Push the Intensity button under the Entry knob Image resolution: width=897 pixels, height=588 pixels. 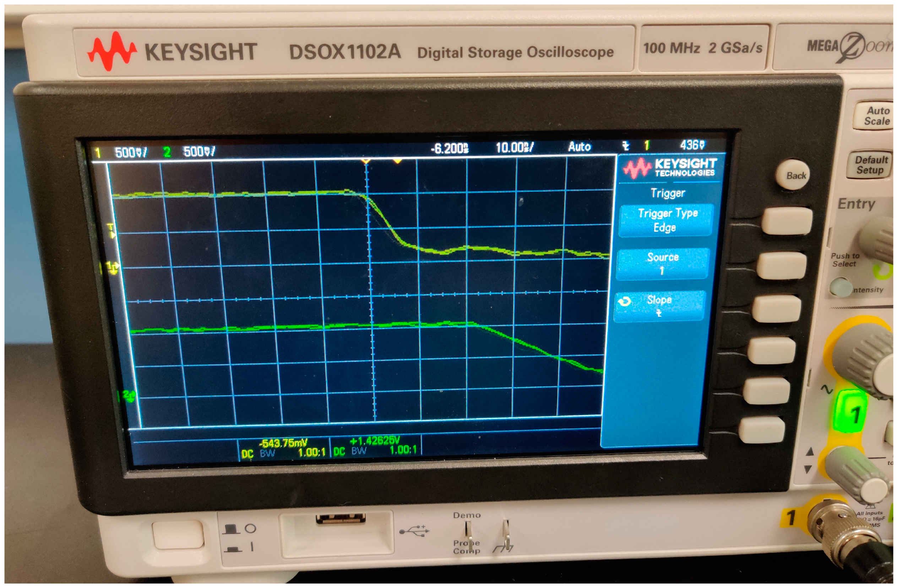841,288
